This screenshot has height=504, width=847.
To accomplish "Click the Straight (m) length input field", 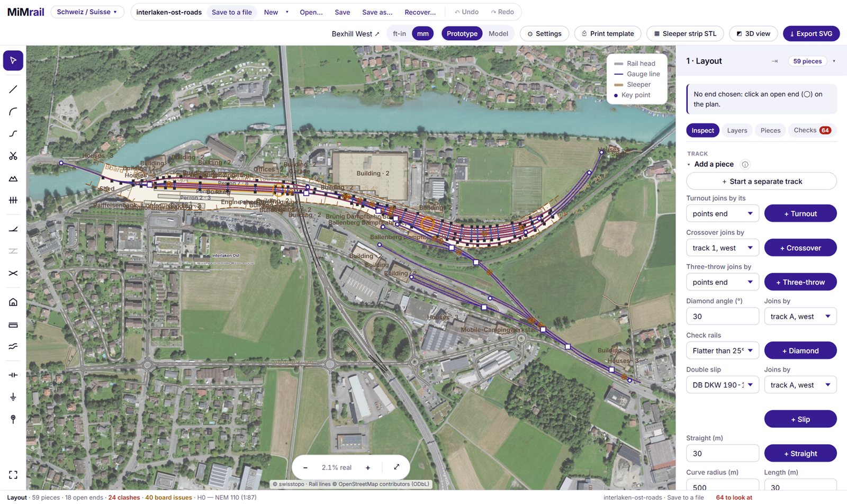I will 723,454.
